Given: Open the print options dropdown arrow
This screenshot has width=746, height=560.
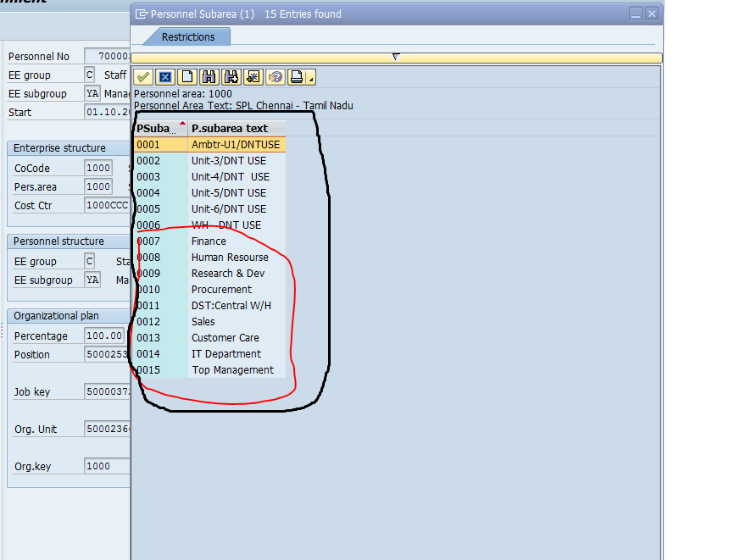Looking at the screenshot, I should pos(311,80).
